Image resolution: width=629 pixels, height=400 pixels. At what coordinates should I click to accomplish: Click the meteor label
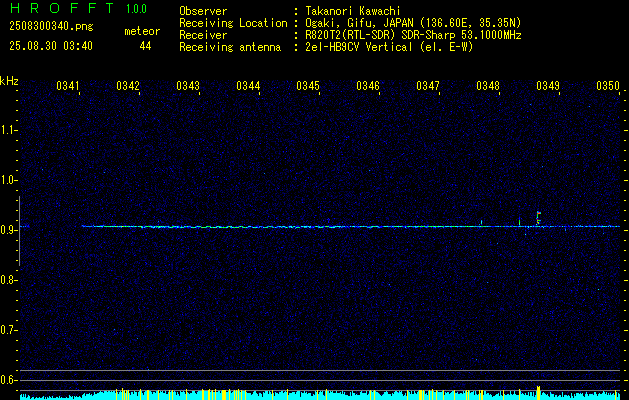pyautogui.click(x=142, y=31)
